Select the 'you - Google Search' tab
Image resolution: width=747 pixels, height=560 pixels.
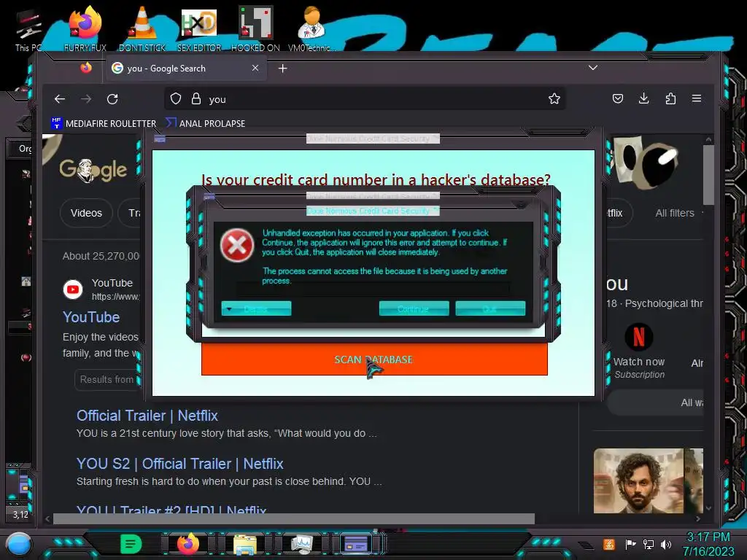(x=185, y=68)
